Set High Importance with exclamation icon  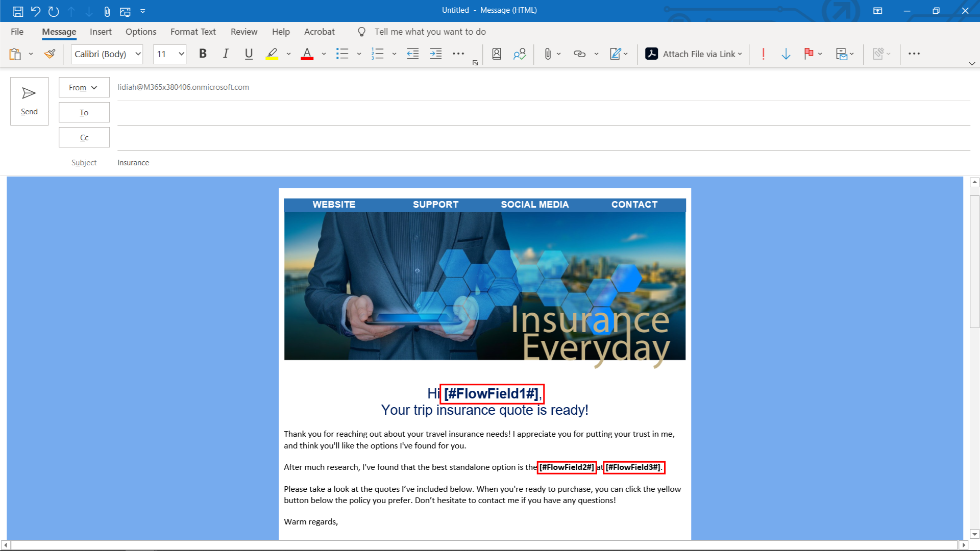click(x=763, y=54)
